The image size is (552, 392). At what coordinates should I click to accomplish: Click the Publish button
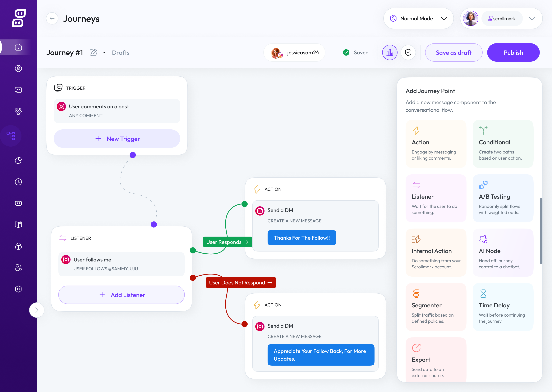point(513,53)
